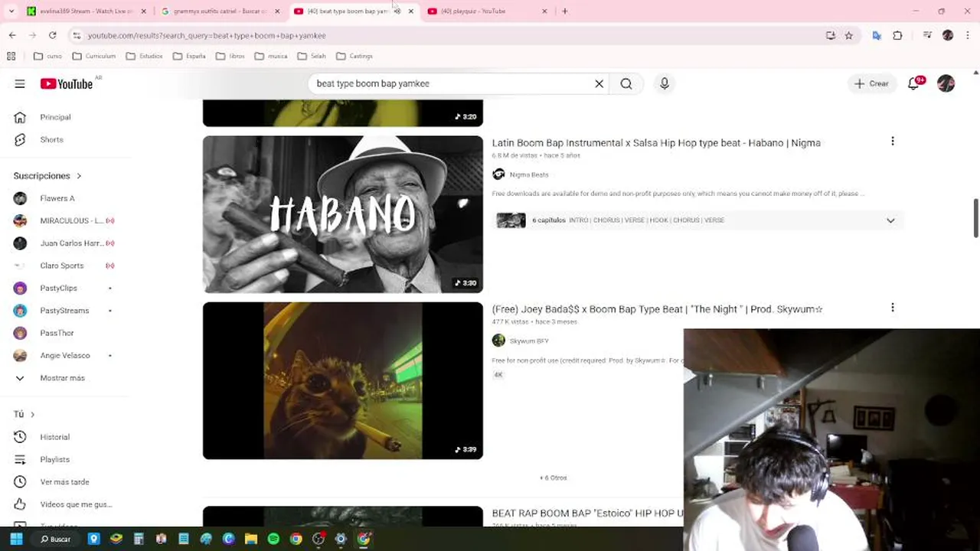Open the Google Translate extension icon
980x551 pixels.
tap(877, 35)
